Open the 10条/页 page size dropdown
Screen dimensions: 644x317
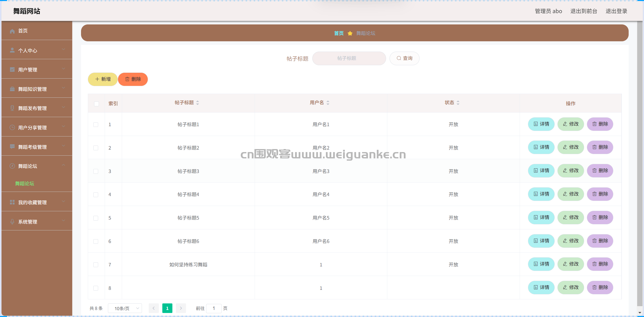(x=125, y=308)
